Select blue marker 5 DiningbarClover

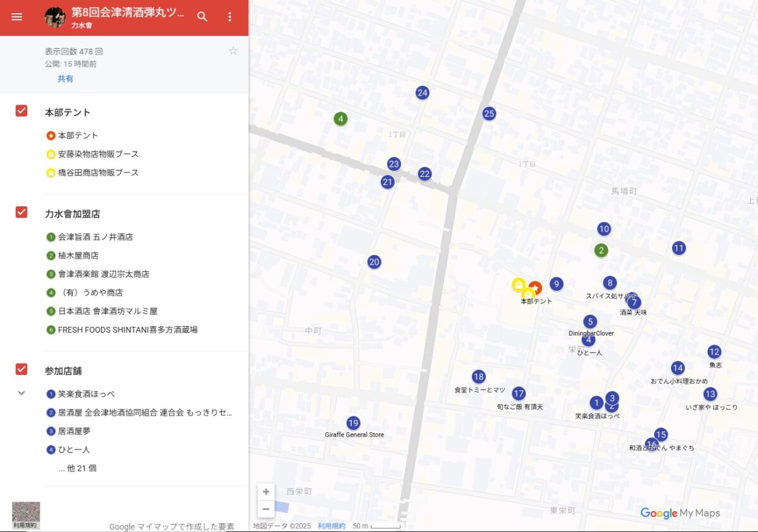click(x=590, y=322)
